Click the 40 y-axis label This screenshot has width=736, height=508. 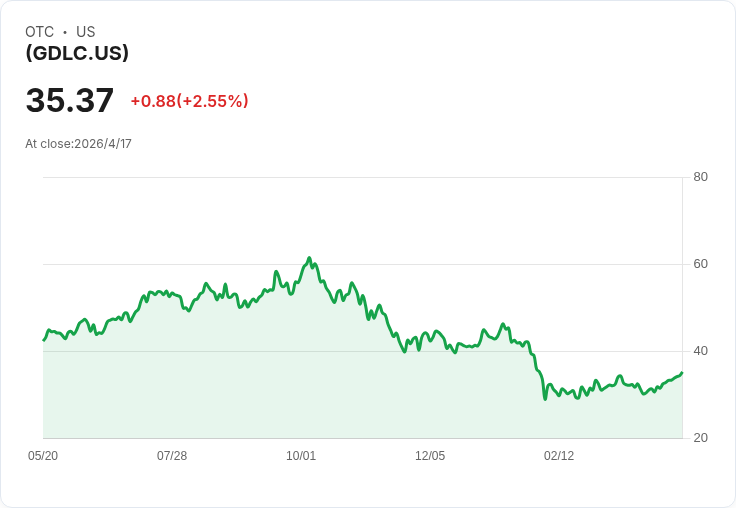click(700, 351)
